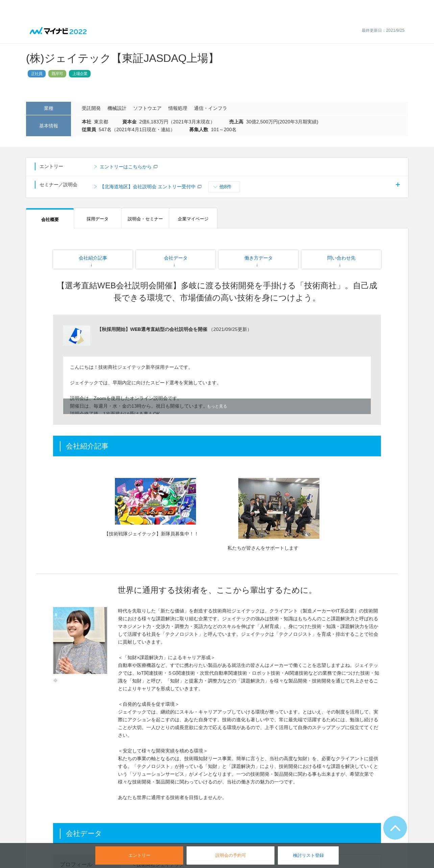Viewport: 434px width, 868px height.
Task: Click the 基本情報 row label
Action: pos(48,126)
